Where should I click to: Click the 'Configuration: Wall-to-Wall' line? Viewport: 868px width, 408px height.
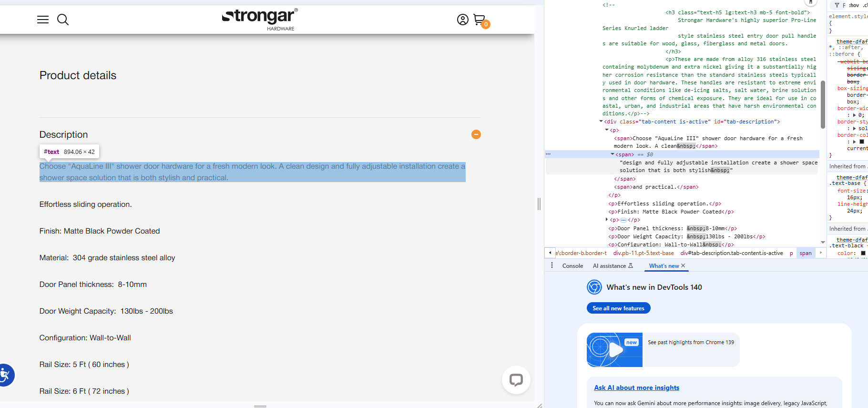[85, 338]
